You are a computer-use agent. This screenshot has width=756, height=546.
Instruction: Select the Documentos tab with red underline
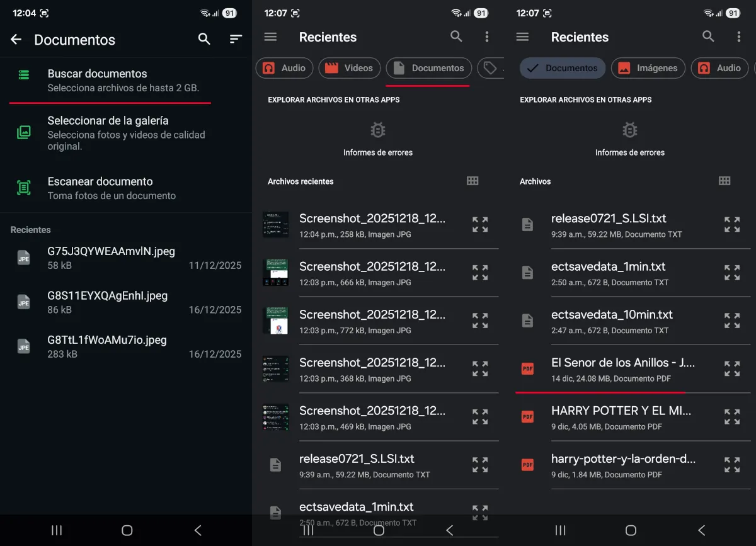pyautogui.click(x=428, y=68)
